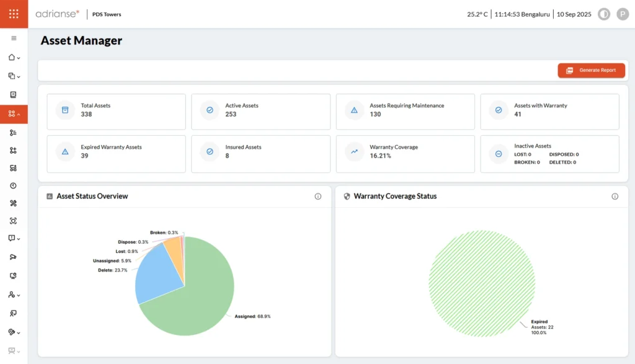Click the info icon on Asset Status Overview

coord(318,196)
